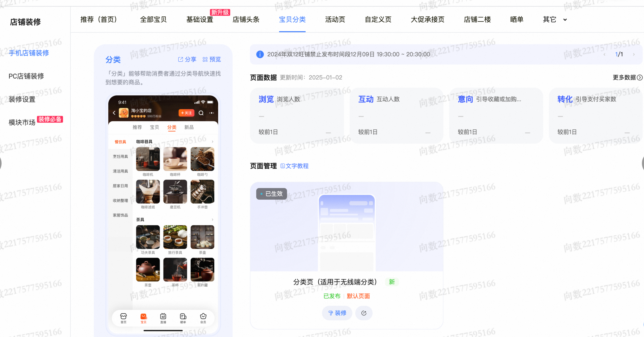Click the 分类页 phone mockup thumbnail
644x337 pixels.
tap(347, 233)
